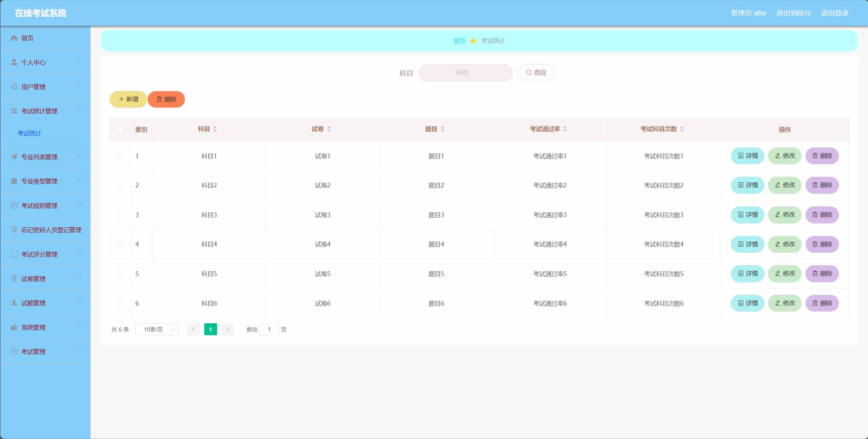This screenshot has width=868, height=439.
Task: Toggle the select-all checkbox in table header
Action: point(120,129)
